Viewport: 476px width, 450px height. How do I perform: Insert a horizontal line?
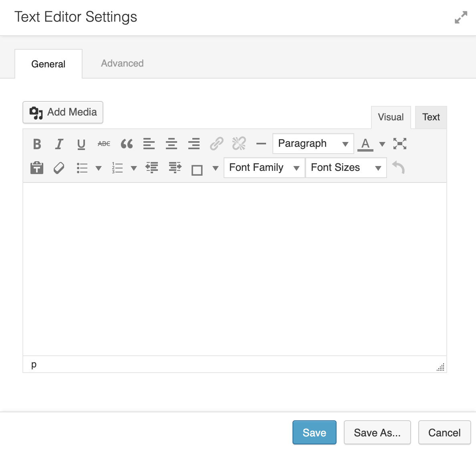tap(261, 144)
